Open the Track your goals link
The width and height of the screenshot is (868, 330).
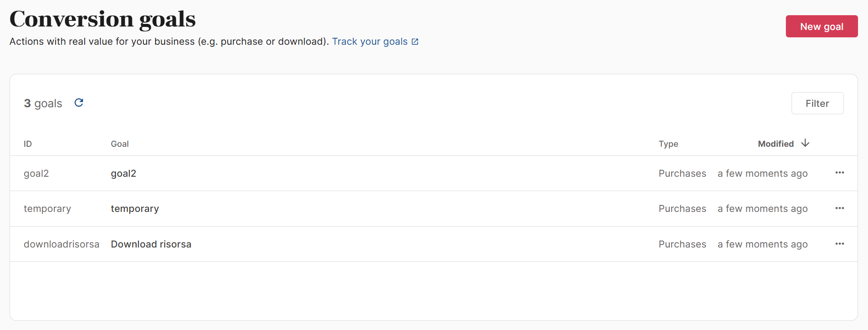tap(370, 42)
